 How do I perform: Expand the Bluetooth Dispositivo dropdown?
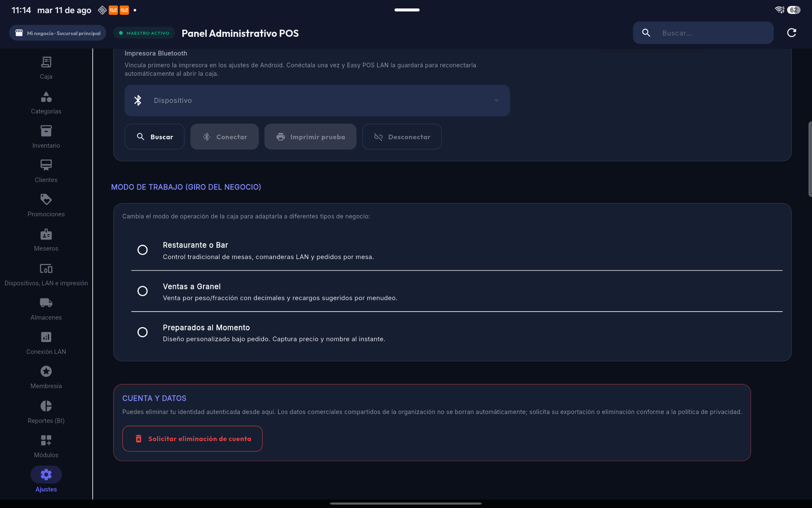point(317,100)
